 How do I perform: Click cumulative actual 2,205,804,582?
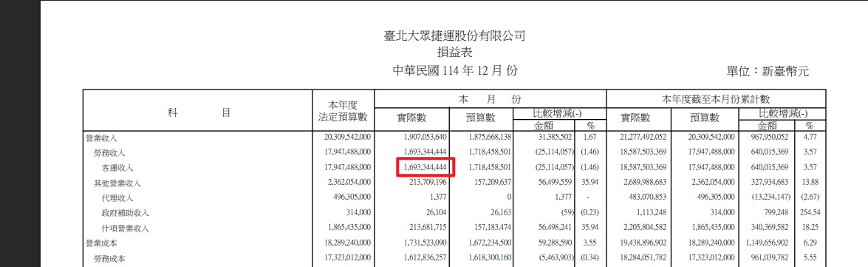coord(646,228)
